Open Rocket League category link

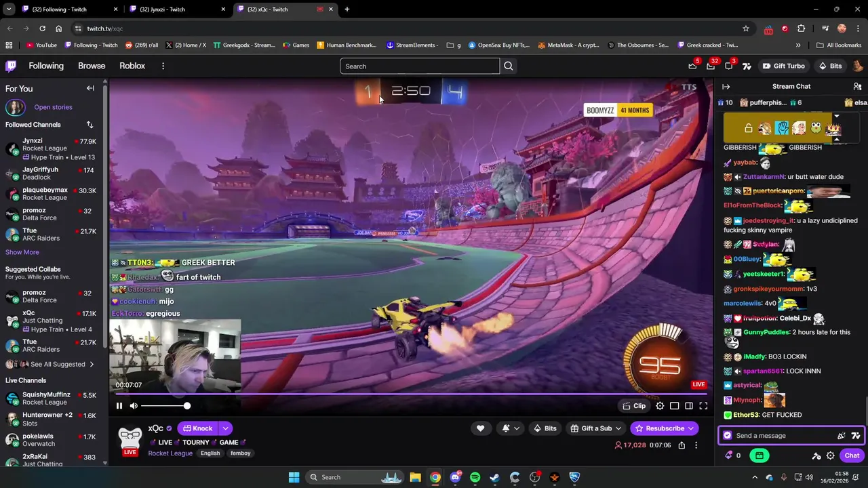click(170, 453)
